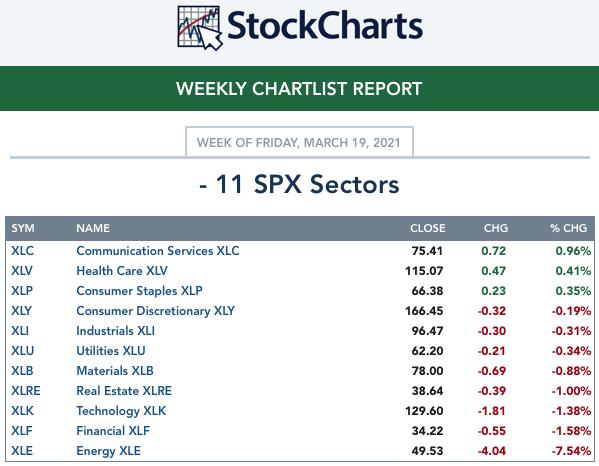599x466 pixels.
Task: Click the StockCharts wordmark text
Action: (325, 26)
